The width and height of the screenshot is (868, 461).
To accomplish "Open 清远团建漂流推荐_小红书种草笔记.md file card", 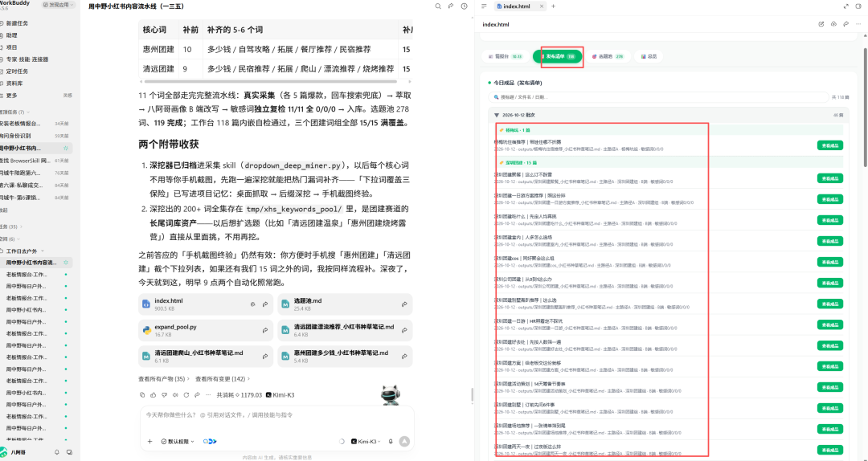I will click(345, 330).
